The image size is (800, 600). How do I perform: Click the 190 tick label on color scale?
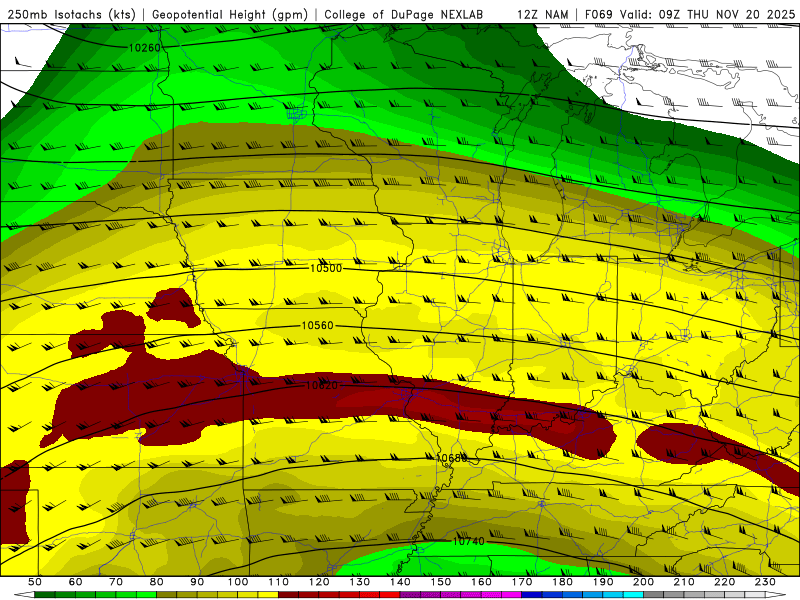coord(603,582)
